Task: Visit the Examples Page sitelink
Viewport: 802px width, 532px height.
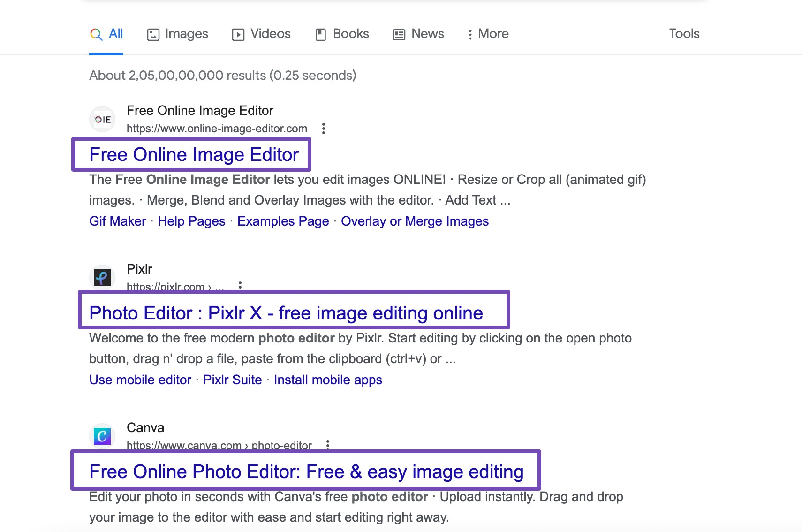Action: [283, 221]
